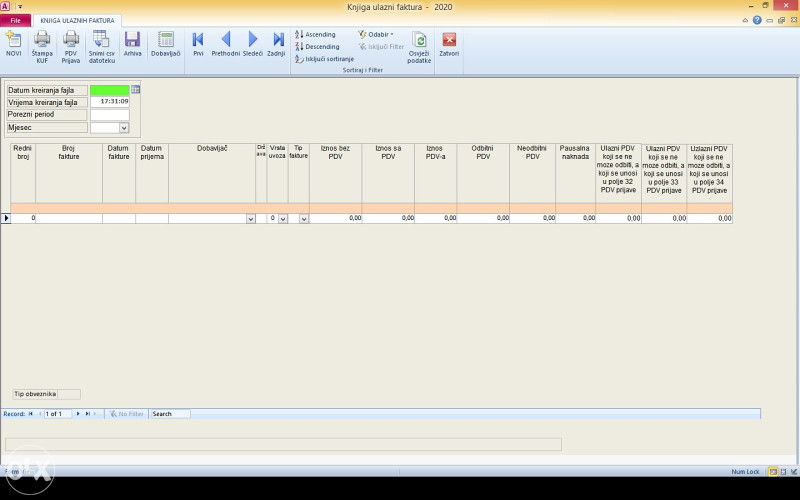This screenshot has height=500, width=800.
Task: Click the Search box in record bar
Action: 170,414
